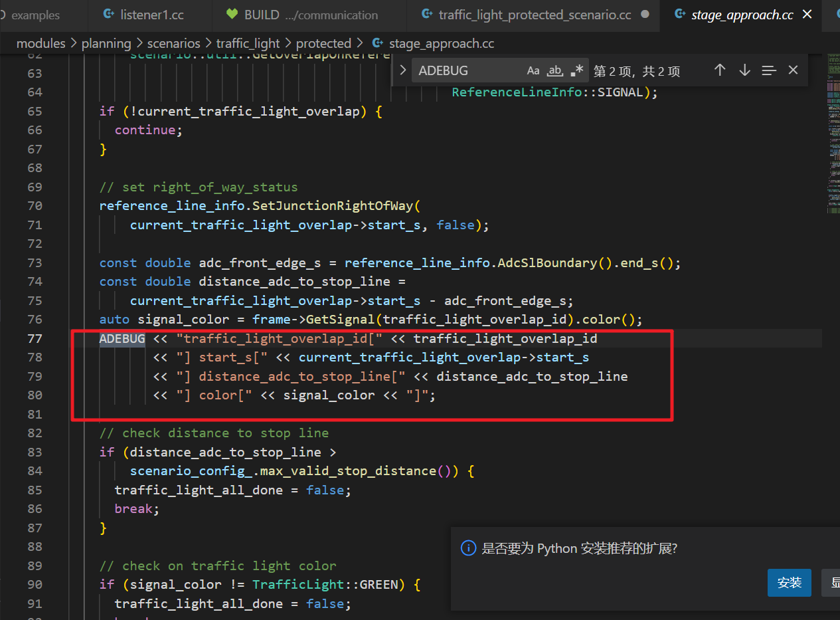
Task: Click the C++ file icon in breadcrumb
Action: click(378, 43)
